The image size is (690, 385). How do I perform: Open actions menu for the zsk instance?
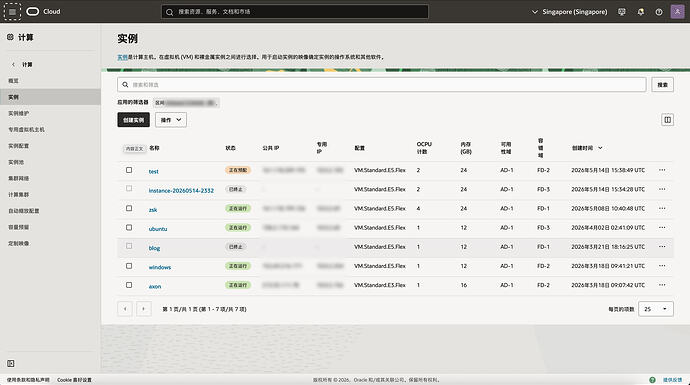pyautogui.click(x=662, y=209)
